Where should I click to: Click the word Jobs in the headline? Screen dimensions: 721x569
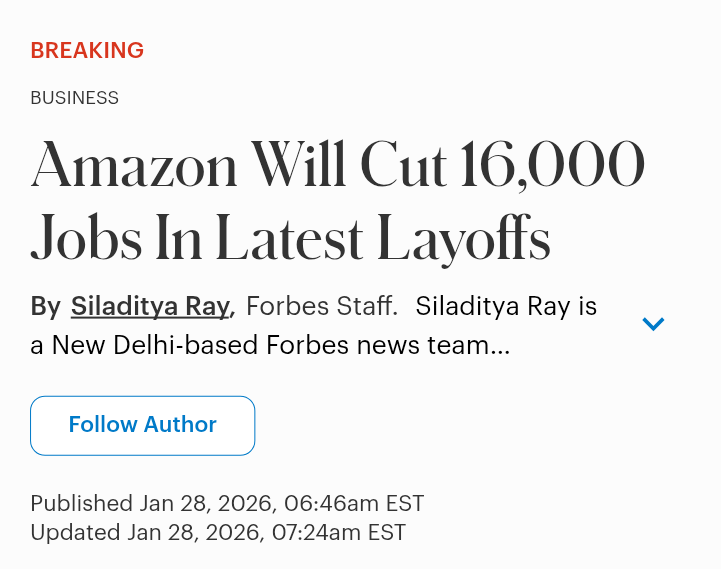[87, 240]
